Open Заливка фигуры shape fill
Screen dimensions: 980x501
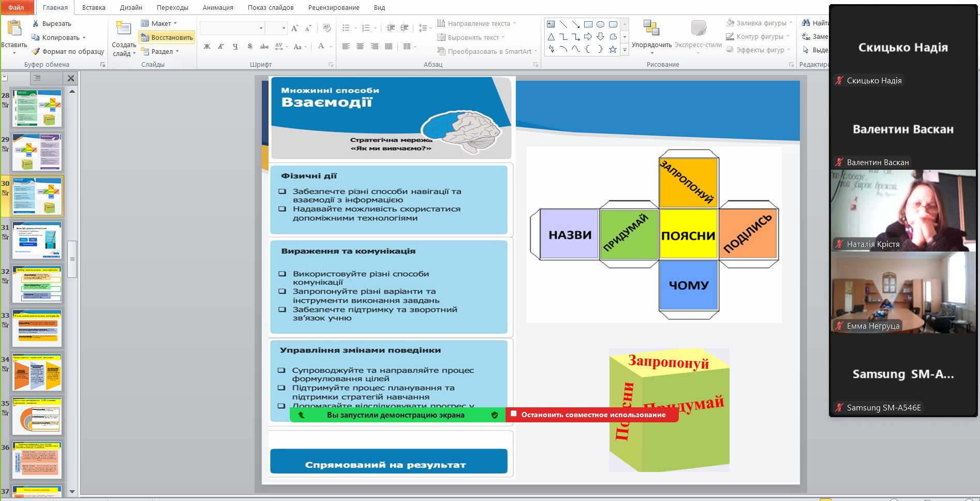[759, 23]
